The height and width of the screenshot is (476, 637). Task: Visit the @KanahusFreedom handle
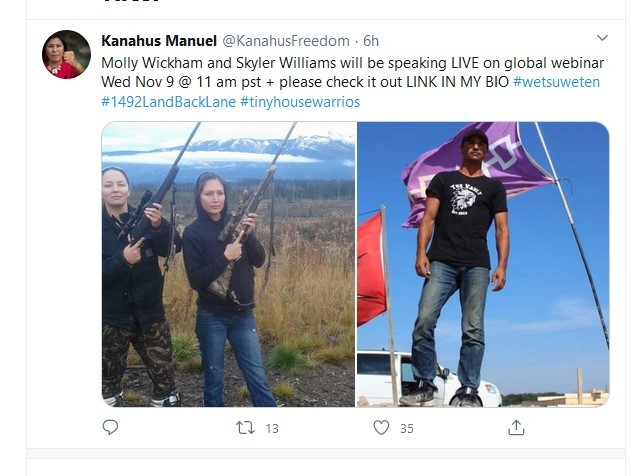coord(286,41)
